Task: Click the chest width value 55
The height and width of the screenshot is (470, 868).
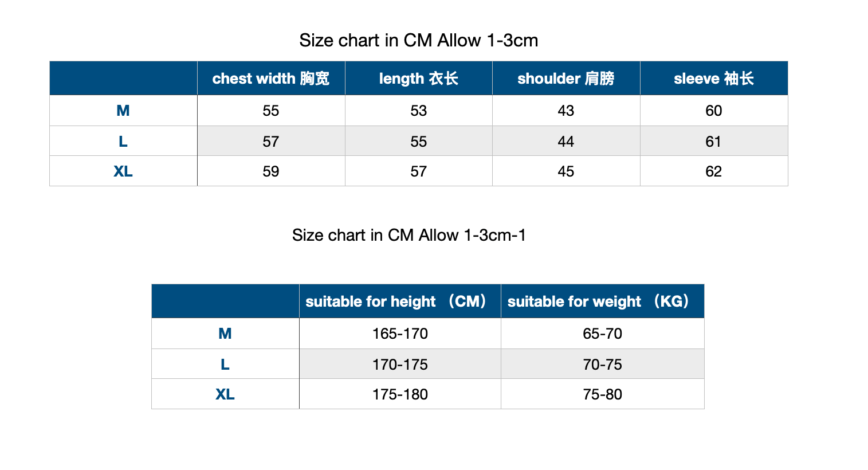Action: (271, 111)
